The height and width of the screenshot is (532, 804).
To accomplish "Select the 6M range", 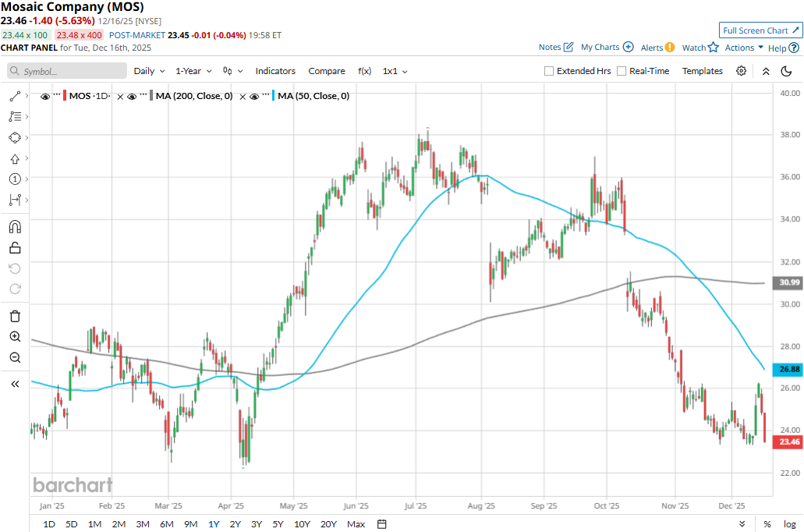I will tap(167, 523).
